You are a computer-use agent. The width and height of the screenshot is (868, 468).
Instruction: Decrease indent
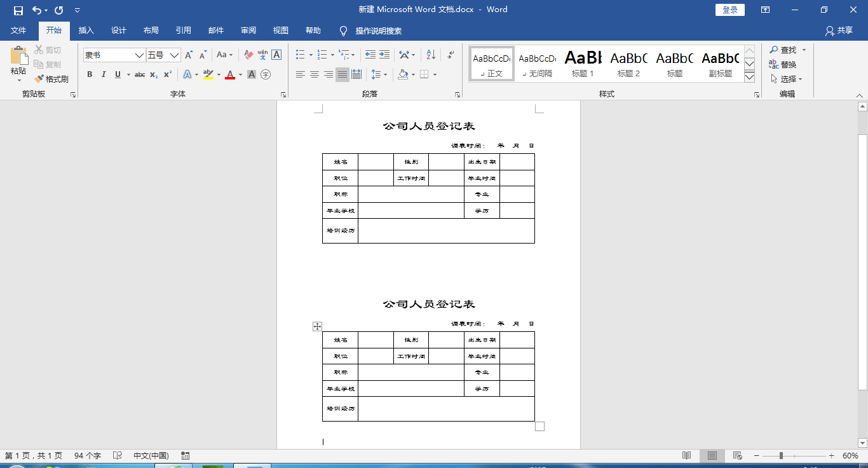[370, 55]
